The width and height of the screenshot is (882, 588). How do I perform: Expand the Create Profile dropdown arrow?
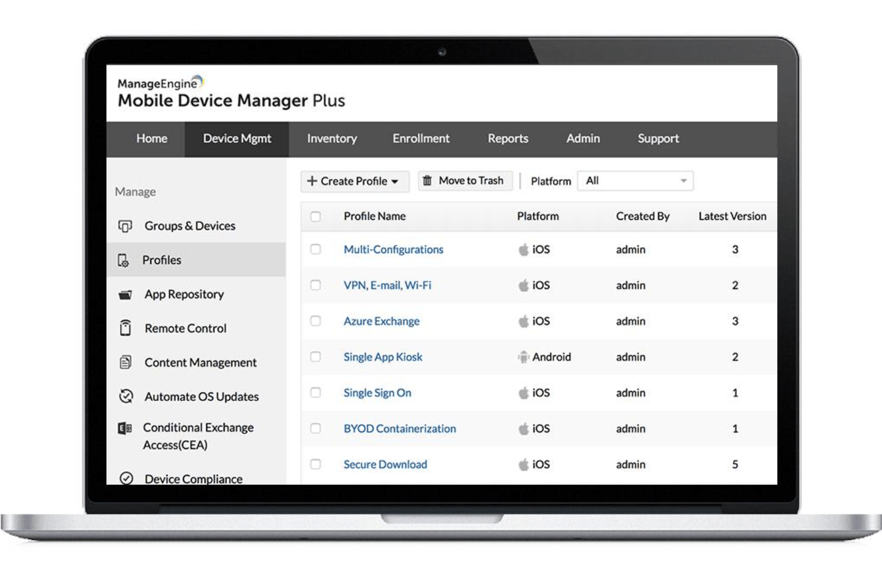coord(395,182)
